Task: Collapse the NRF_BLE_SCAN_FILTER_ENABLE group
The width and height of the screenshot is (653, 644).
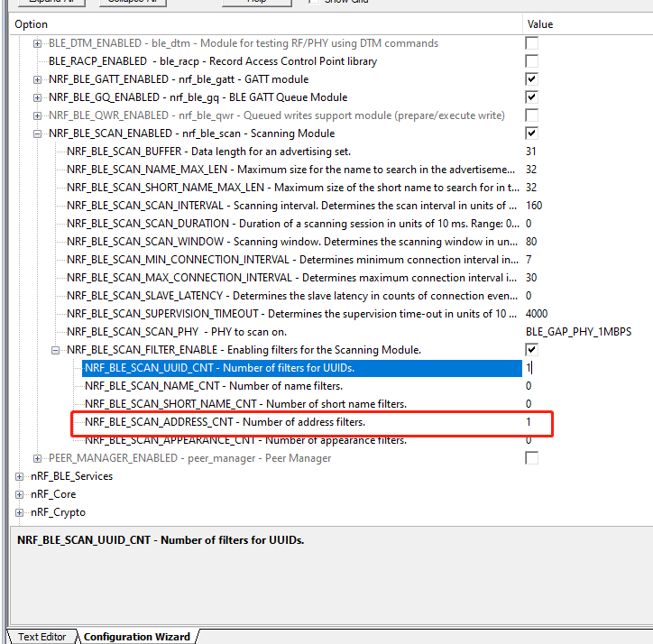Action: pyautogui.click(x=56, y=350)
